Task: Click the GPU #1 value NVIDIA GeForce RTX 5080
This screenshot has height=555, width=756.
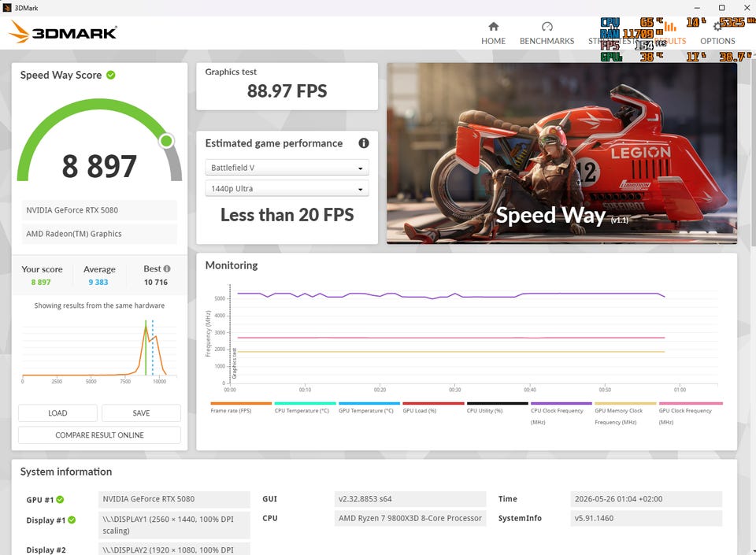Action: (174, 499)
